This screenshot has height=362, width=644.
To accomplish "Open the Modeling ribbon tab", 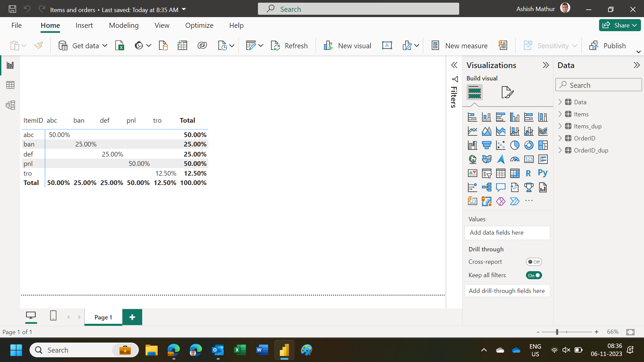I will click(x=124, y=25).
